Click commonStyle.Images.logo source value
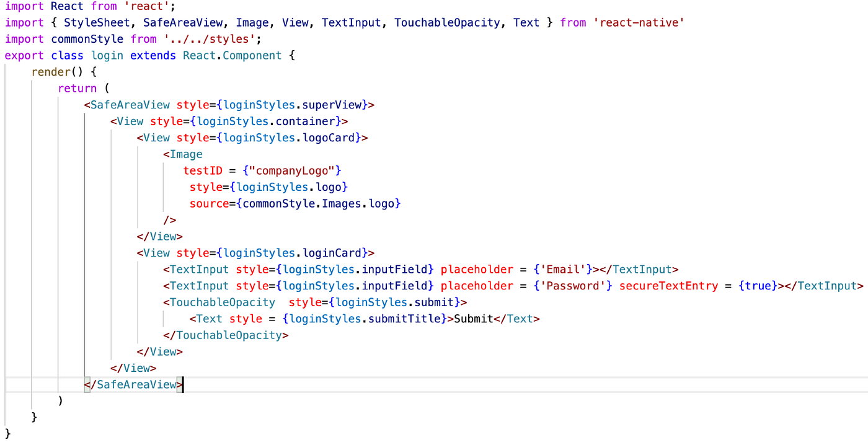 [318, 203]
